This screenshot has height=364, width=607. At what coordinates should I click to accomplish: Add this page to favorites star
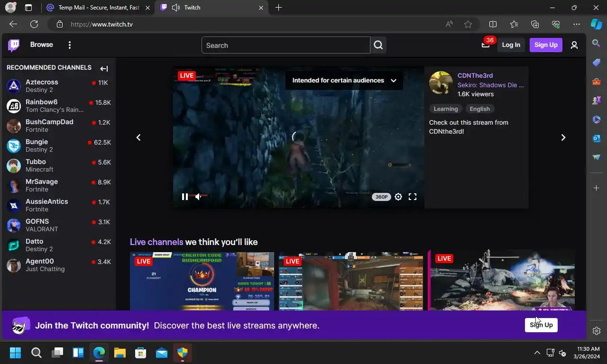pyautogui.click(x=468, y=24)
